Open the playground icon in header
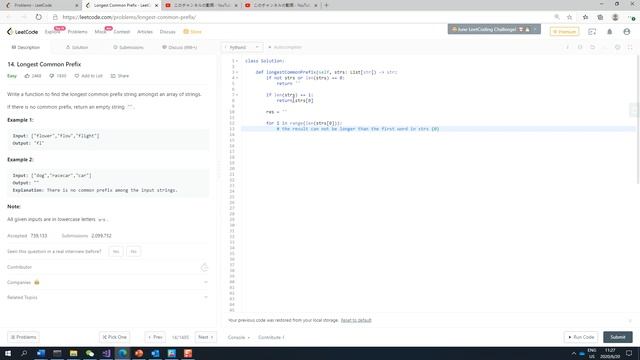 (x=592, y=31)
